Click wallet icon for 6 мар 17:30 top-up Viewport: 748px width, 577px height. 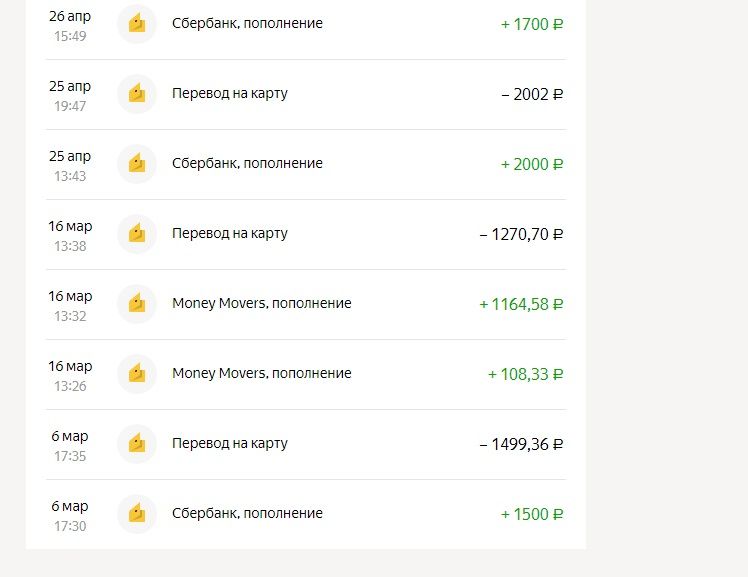click(x=137, y=514)
